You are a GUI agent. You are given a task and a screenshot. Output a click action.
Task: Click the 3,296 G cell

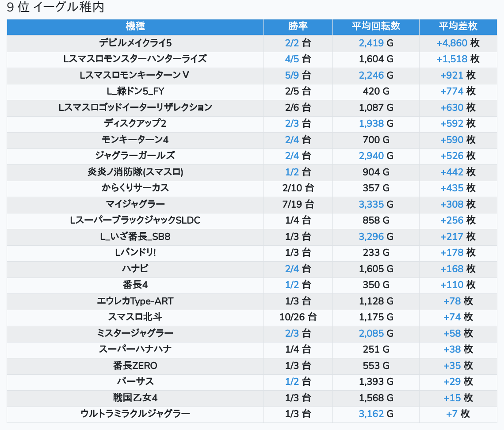[x=376, y=236]
